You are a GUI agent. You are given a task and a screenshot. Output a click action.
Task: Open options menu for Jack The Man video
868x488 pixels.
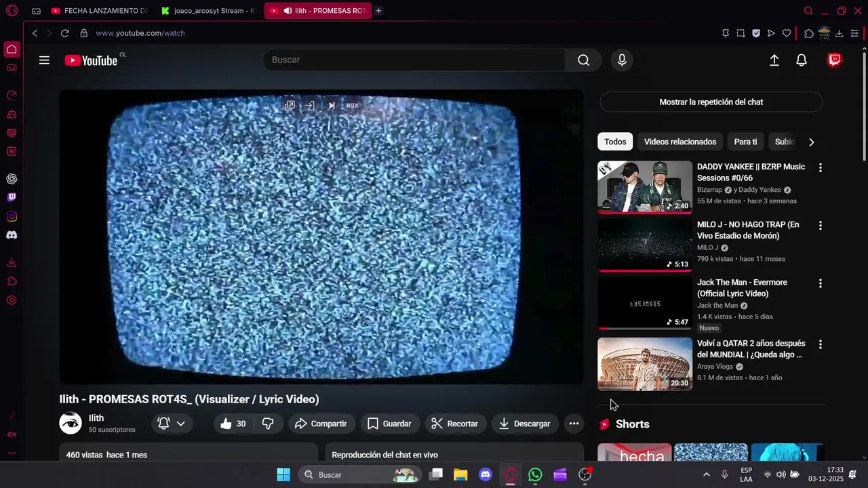point(820,283)
